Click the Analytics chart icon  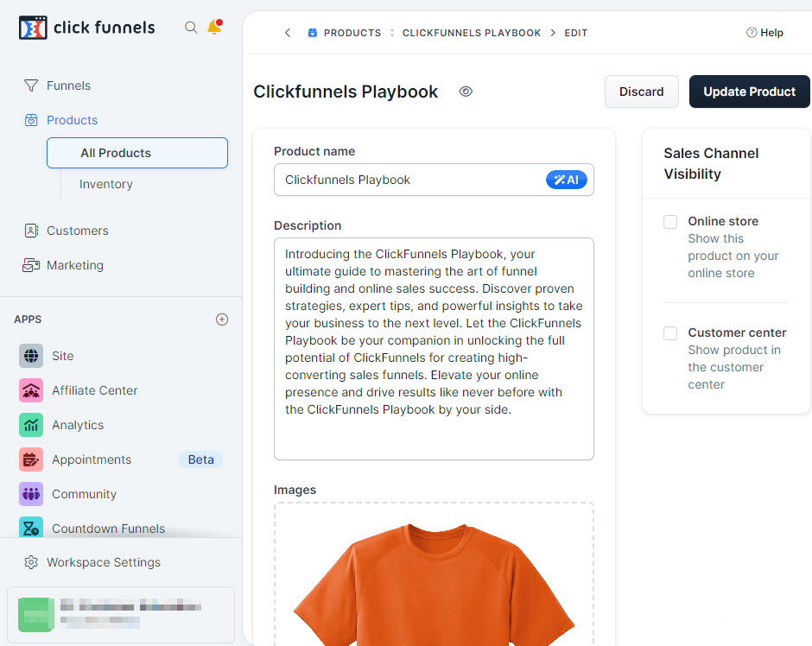point(31,425)
